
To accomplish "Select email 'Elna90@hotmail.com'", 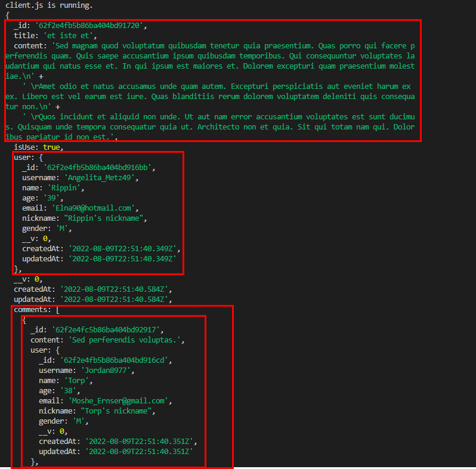I will click(93, 208).
